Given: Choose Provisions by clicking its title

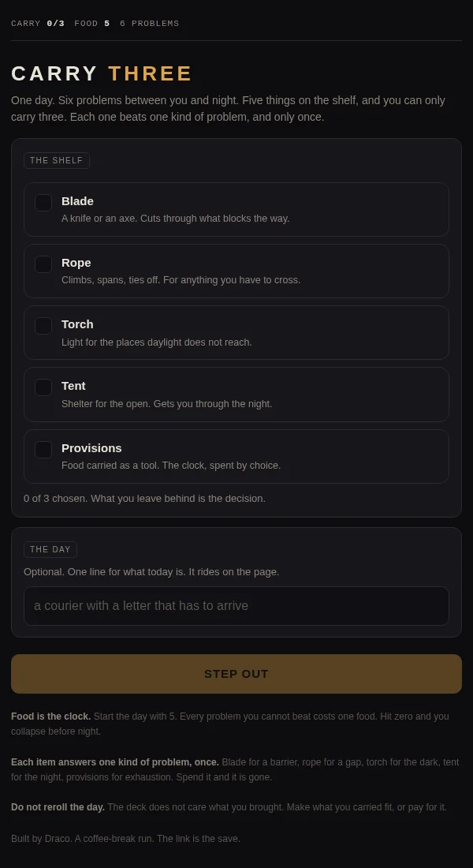Looking at the screenshot, I should [91, 448].
